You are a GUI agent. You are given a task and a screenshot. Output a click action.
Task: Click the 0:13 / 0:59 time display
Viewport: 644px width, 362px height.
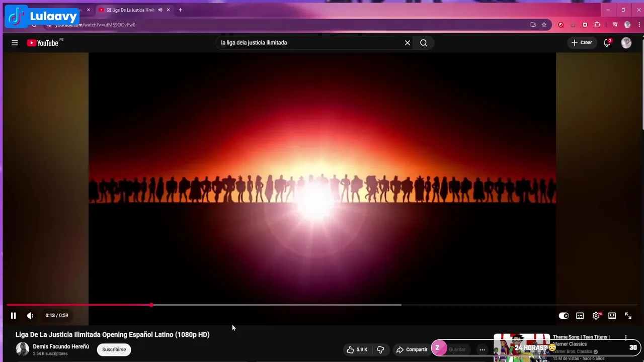pos(57,316)
